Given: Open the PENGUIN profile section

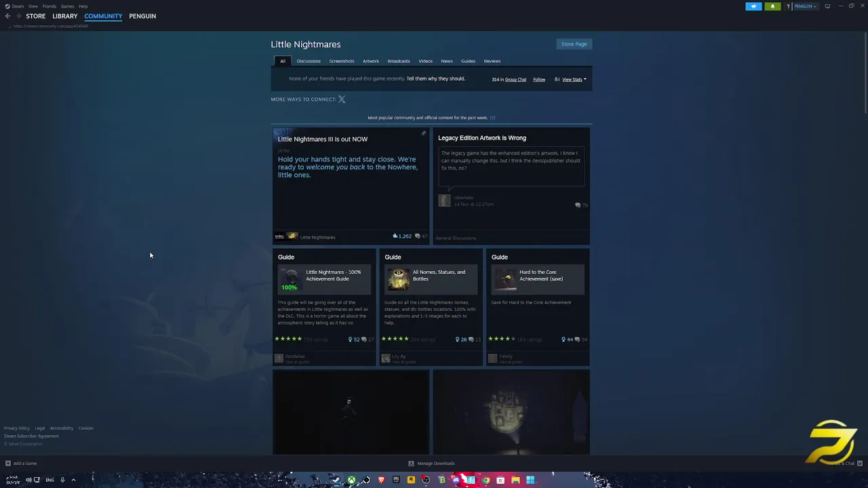Looking at the screenshot, I should (142, 16).
